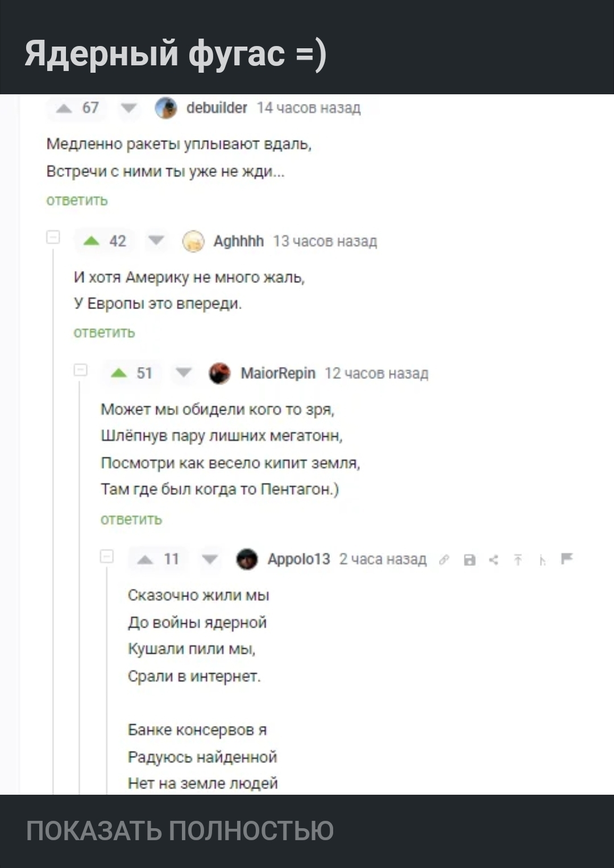Reply to debuilder's comment

click(77, 200)
